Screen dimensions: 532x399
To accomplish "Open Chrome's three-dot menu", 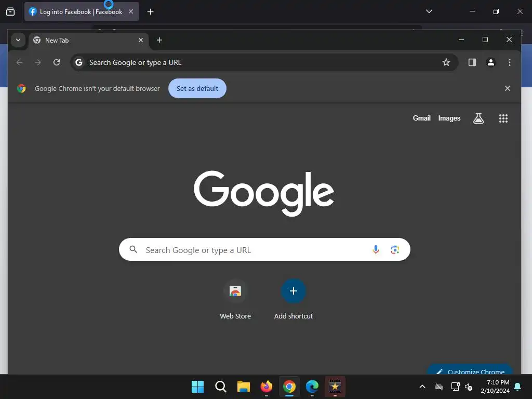I will pyautogui.click(x=509, y=62).
